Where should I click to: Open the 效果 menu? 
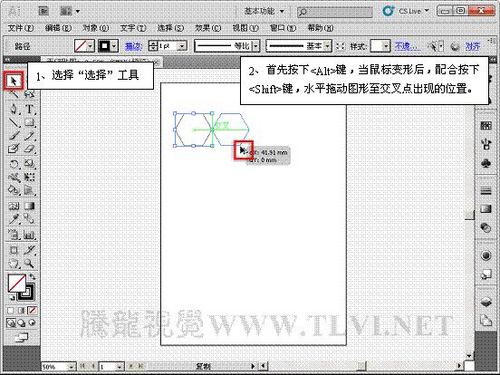click(x=208, y=28)
